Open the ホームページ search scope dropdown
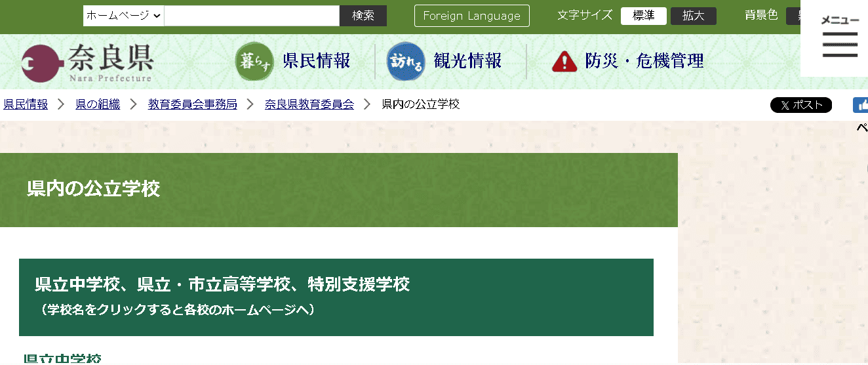 click(x=123, y=16)
